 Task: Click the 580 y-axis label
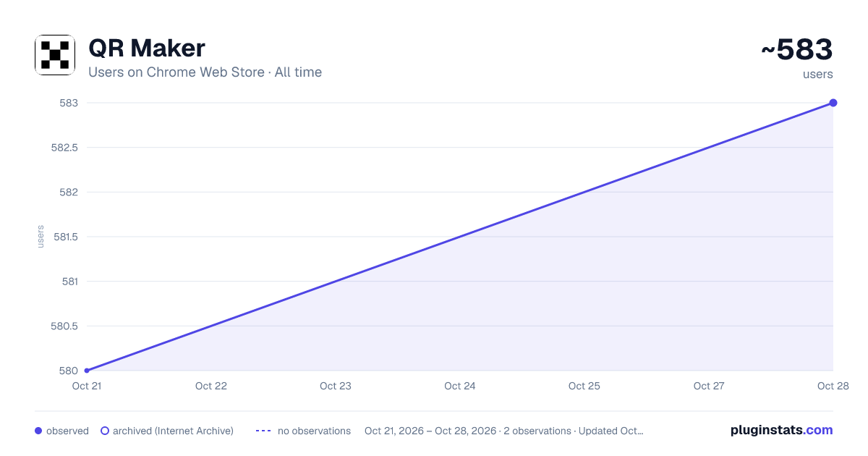(69, 371)
